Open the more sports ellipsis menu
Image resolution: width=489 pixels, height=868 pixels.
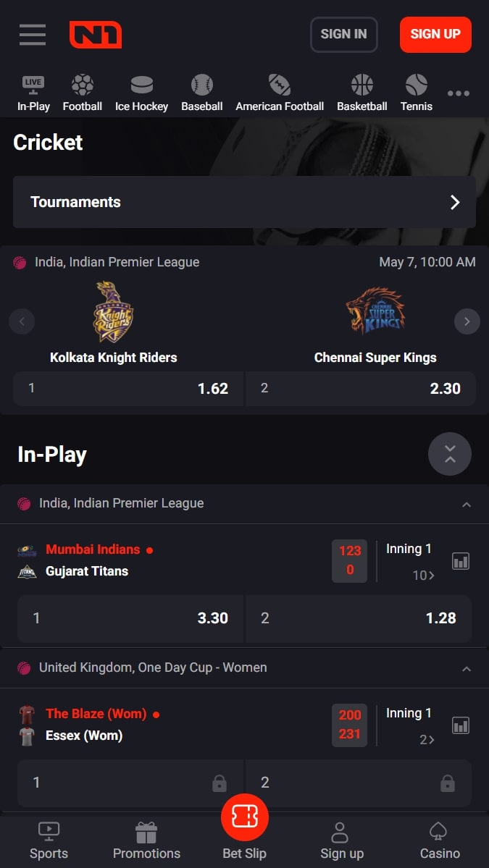click(459, 93)
